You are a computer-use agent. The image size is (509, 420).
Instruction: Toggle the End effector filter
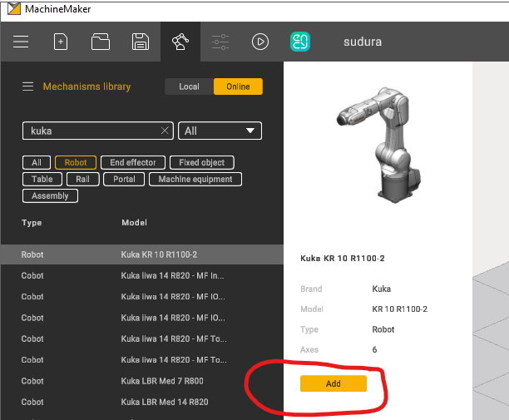pos(133,163)
